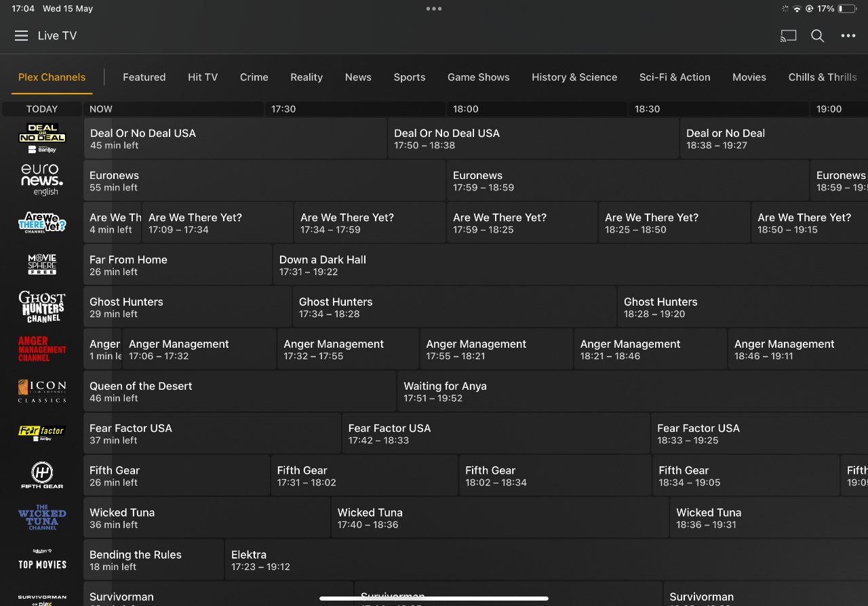Open the History & Science tab
Image resolution: width=868 pixels, height=606 pixels.
click(x=574, y=77)
